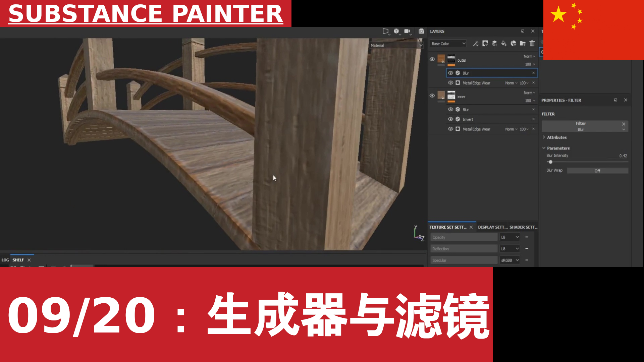Toggle Blur Wrap Off button

click(597, 171)
